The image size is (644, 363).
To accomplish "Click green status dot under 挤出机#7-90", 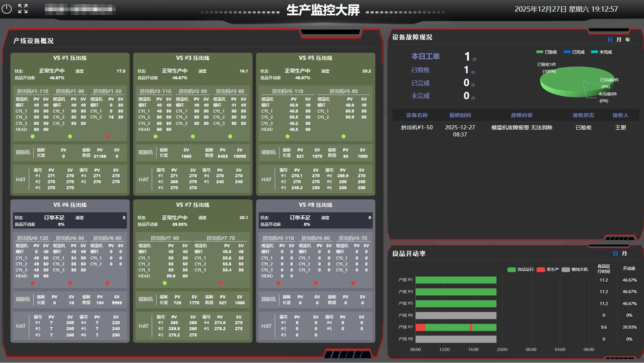I will coord(164,283).
